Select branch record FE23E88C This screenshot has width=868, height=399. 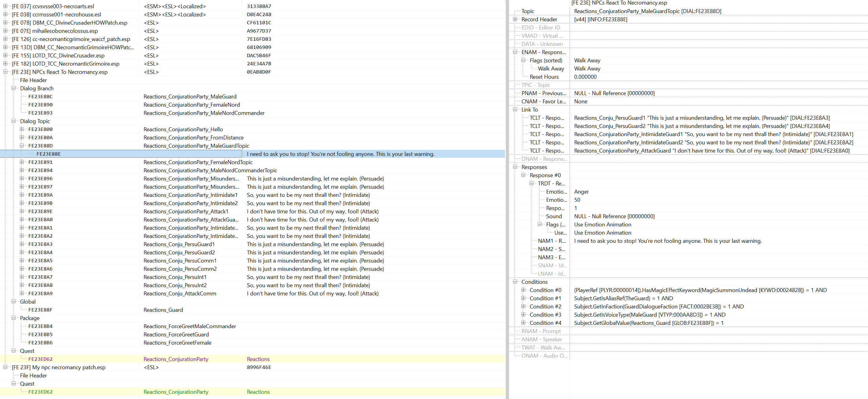point(40,97)
